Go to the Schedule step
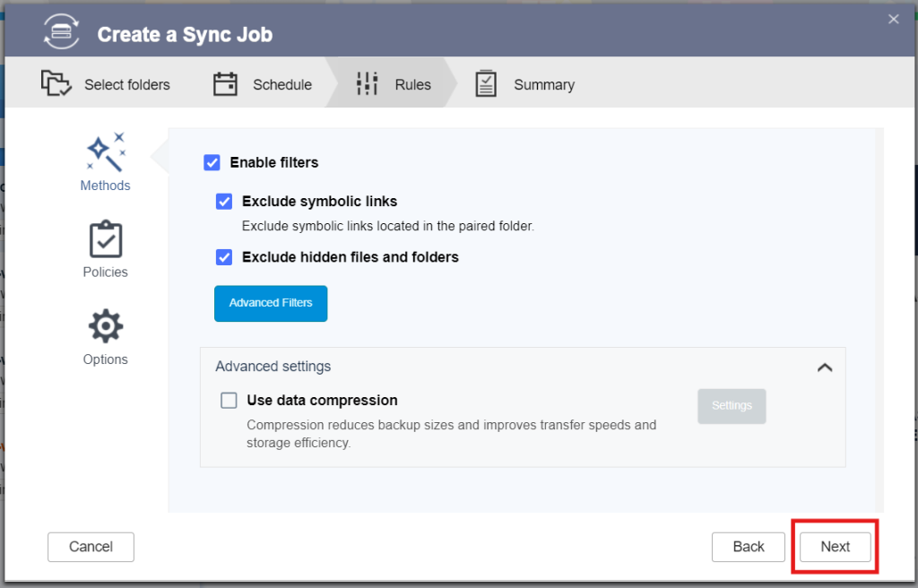Viewport: 918px width, 588px height. [265, 83]
